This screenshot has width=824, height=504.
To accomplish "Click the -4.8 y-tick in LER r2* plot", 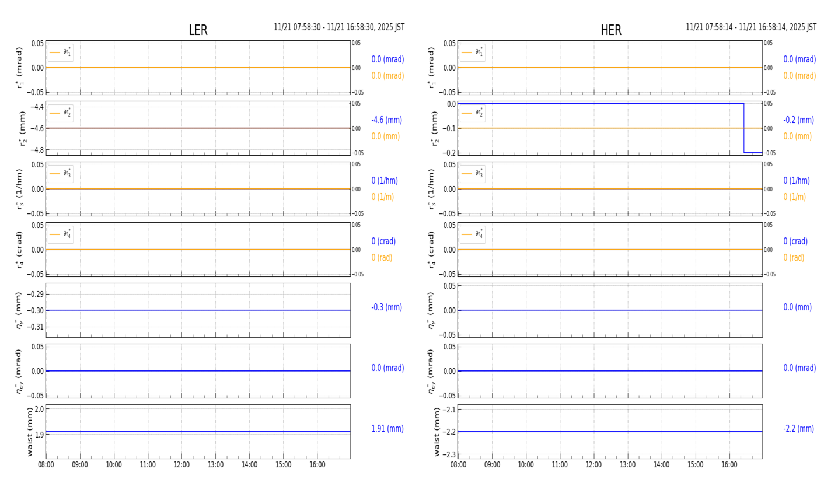I will [x=36, y=150].
